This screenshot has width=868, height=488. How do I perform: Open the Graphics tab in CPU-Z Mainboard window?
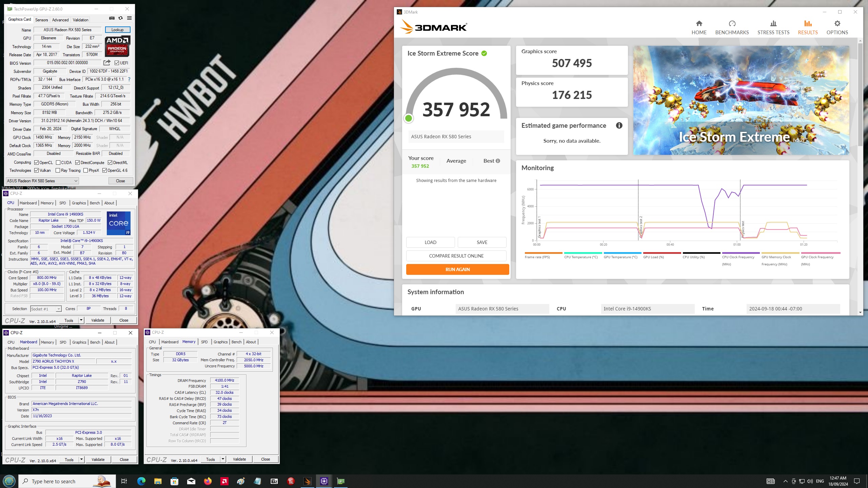(x=79, y=342)
